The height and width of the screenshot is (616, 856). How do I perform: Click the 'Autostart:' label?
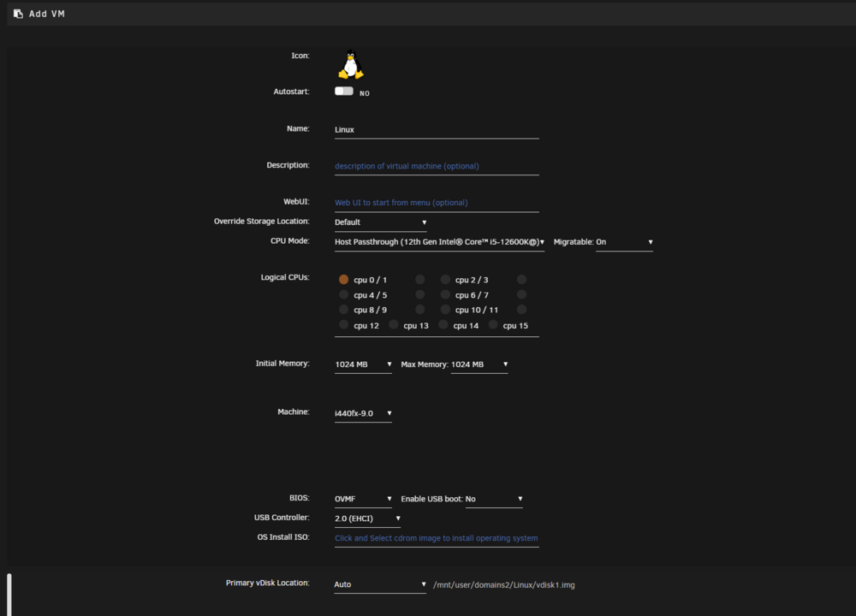[292, 92]
